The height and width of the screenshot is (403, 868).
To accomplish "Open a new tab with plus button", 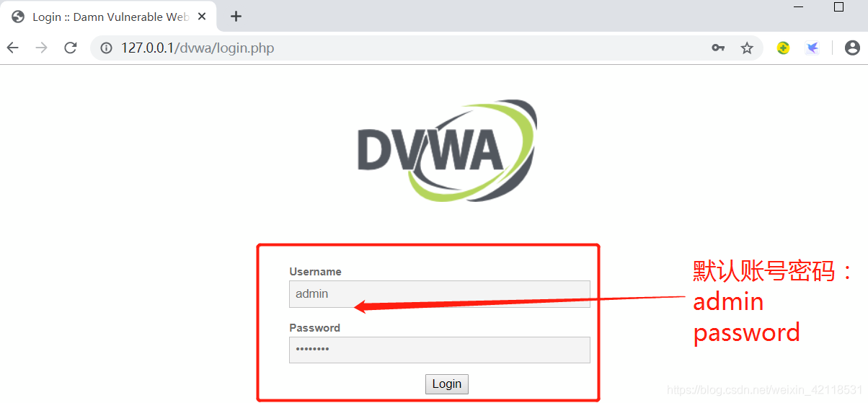I will click(x=236, y=17).
